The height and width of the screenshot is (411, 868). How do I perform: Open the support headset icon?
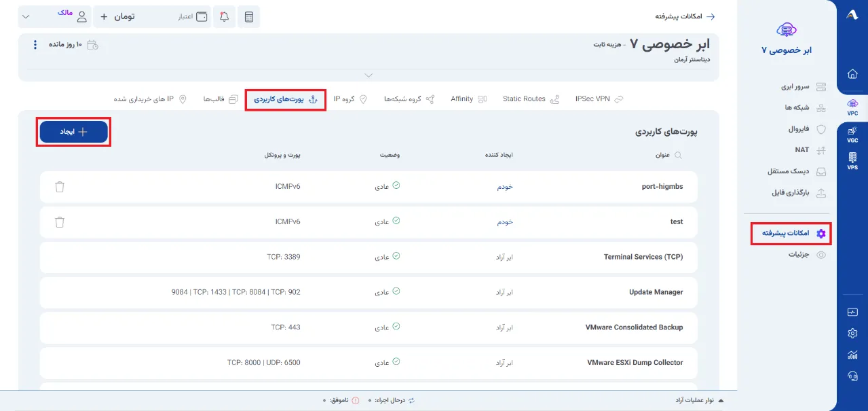(852, 376)
